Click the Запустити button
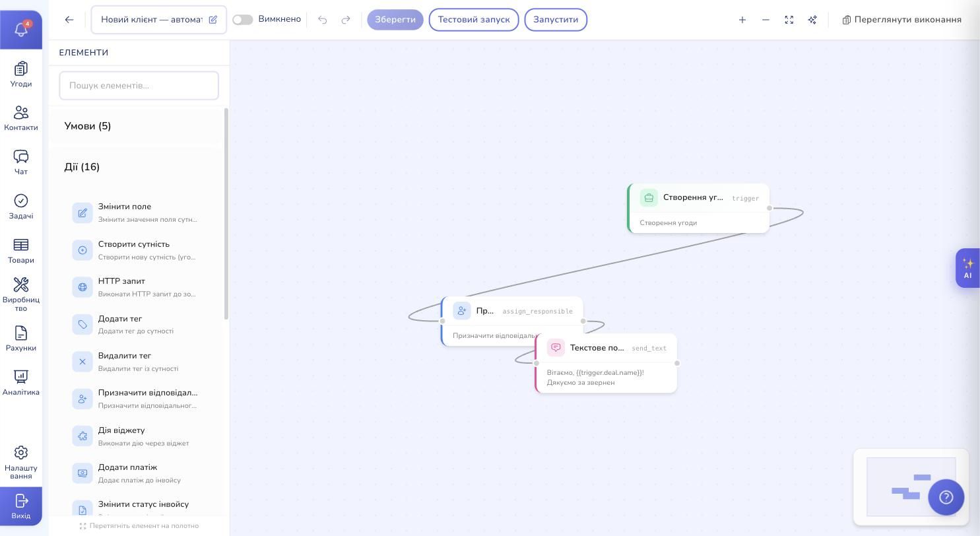 click(x=556, y=20)
